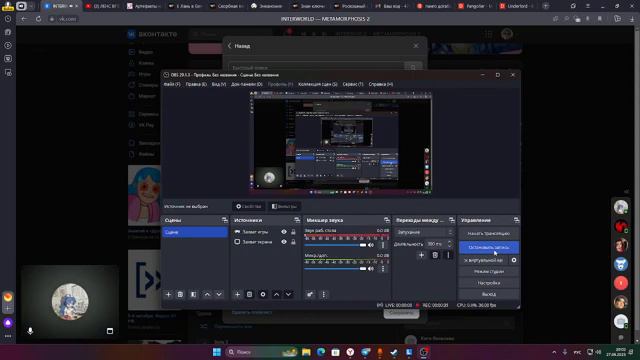Open Справка menu in OBS
The height and width of the screenshot is (360, 640).
click(380, 84)
